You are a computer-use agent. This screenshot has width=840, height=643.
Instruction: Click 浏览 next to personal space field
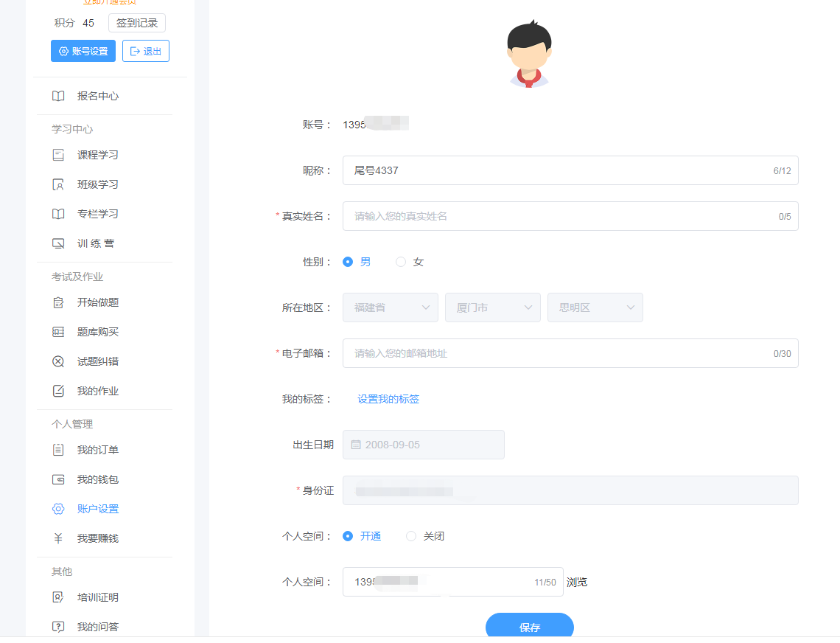(x=577, y=582)
